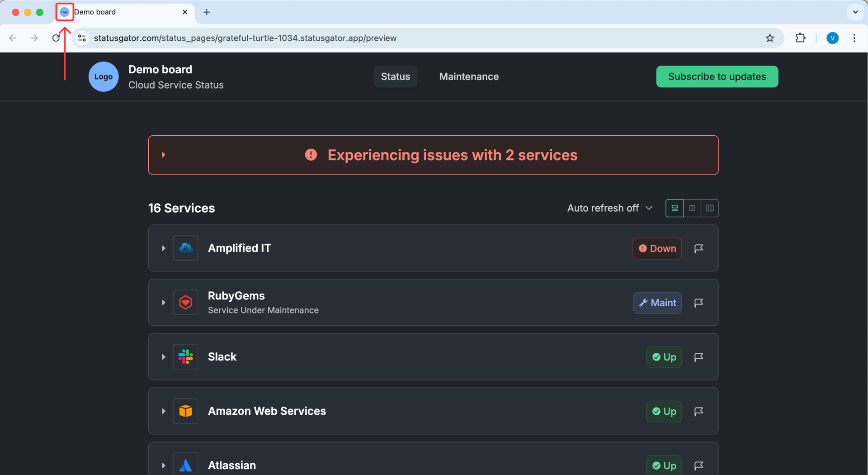Open the Auto refresh off dropdown
The width and height of the screenshot is (868, 475).
pos(610,208)
